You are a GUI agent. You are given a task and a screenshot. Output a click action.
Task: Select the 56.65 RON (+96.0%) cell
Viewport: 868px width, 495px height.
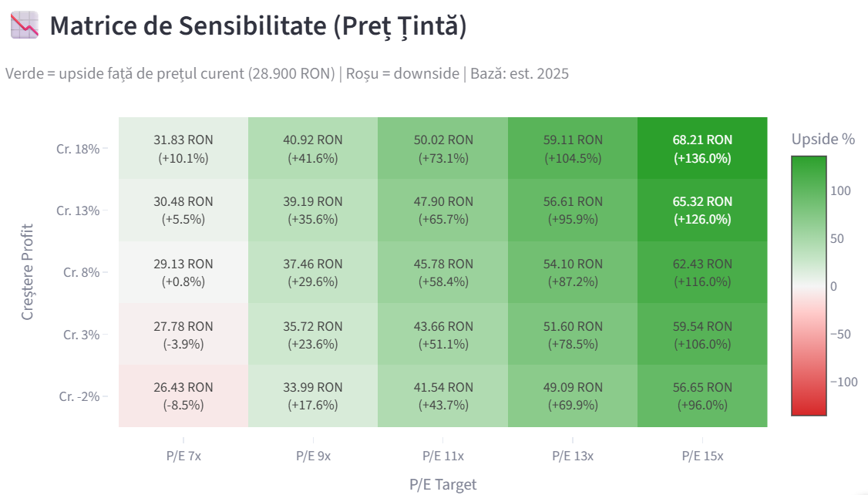[x=702, y=396]
